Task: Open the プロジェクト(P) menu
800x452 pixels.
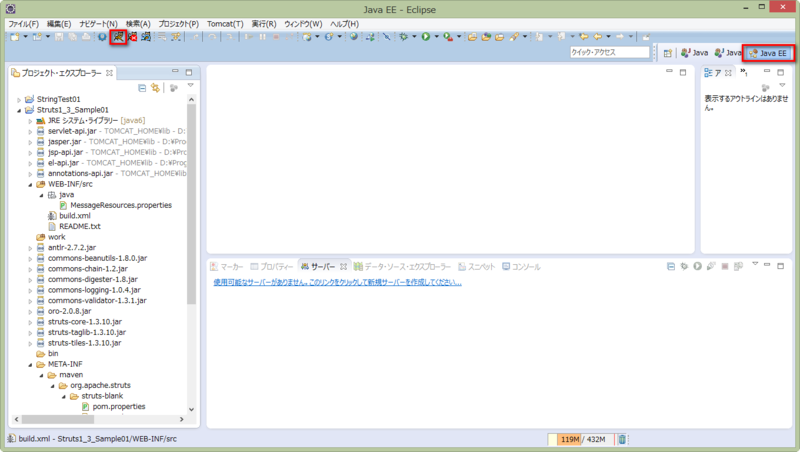Action: 179,24
